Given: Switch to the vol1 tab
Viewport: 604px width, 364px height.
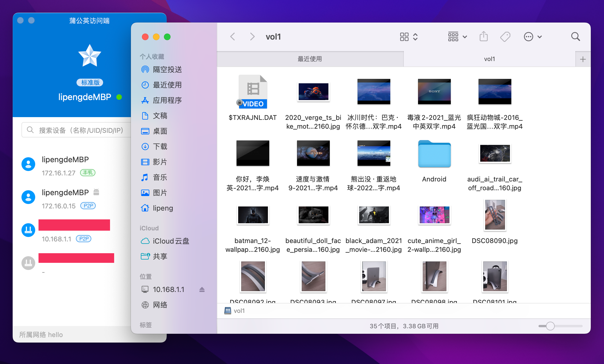Looking at the screenshot, I should point(490,59).
